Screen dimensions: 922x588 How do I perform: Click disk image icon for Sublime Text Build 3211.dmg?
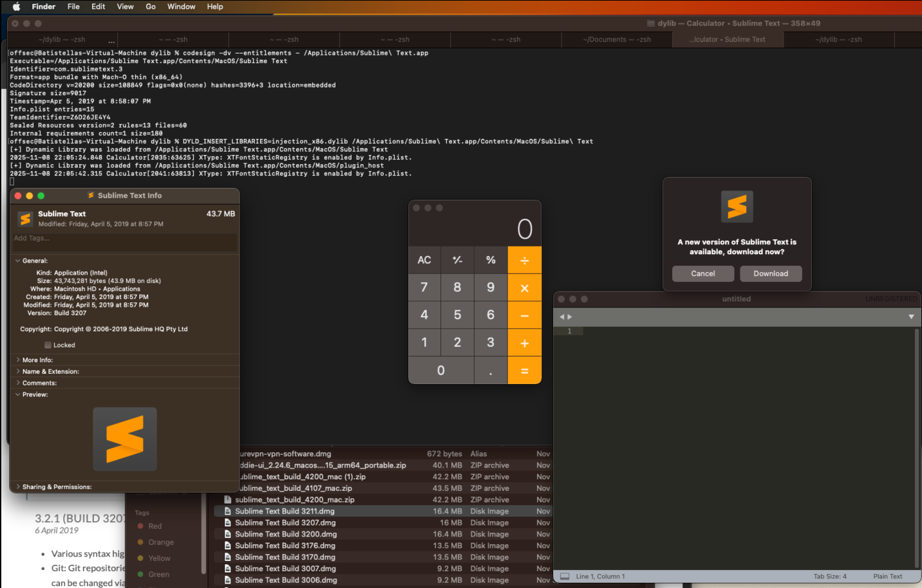[227, 511]
